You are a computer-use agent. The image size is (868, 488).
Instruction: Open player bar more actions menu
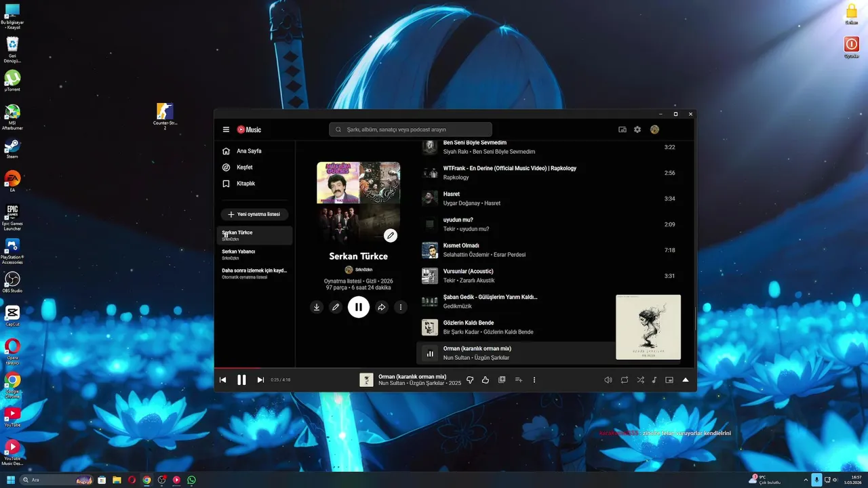pos(534,380)
